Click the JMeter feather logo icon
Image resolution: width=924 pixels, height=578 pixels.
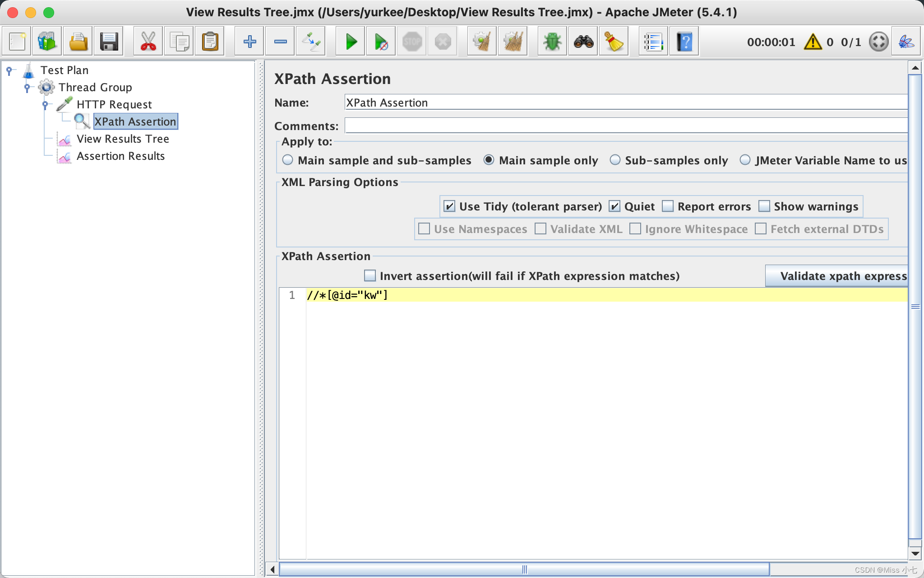pyautogui.click(x=906, y=42)
